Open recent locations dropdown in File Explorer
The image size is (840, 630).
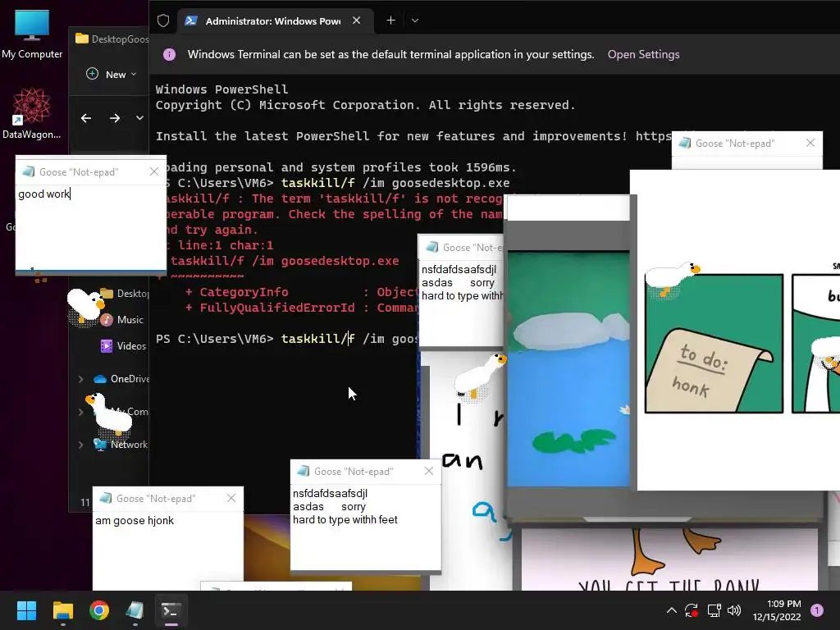pyautogui.click(x=139, y=118)
